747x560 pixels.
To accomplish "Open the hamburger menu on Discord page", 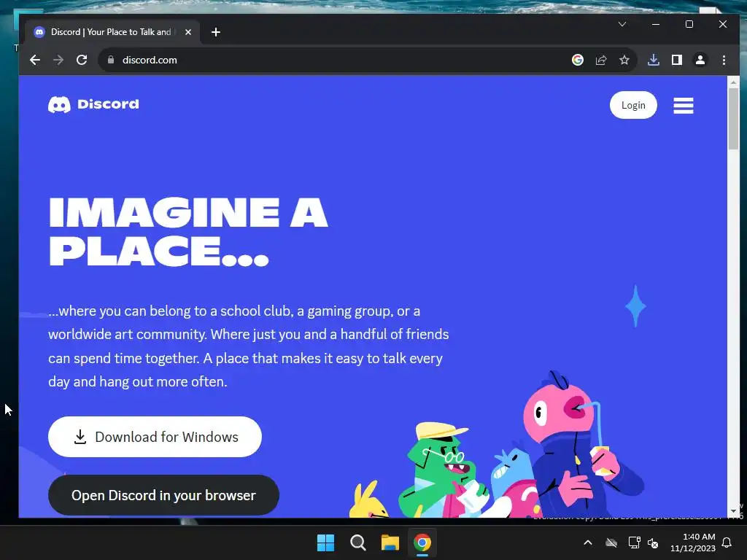I will pos(683,105).
